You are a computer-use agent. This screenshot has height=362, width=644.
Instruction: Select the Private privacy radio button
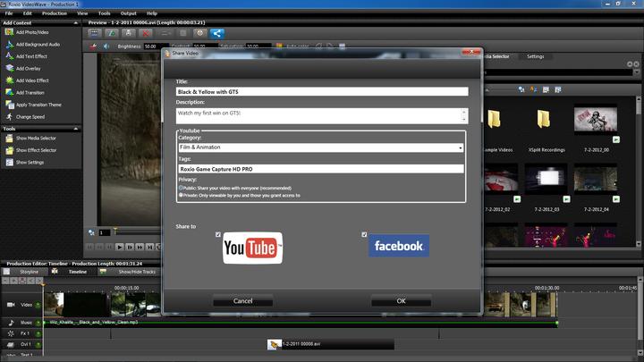pyautogui.click(x=181, y=196)
